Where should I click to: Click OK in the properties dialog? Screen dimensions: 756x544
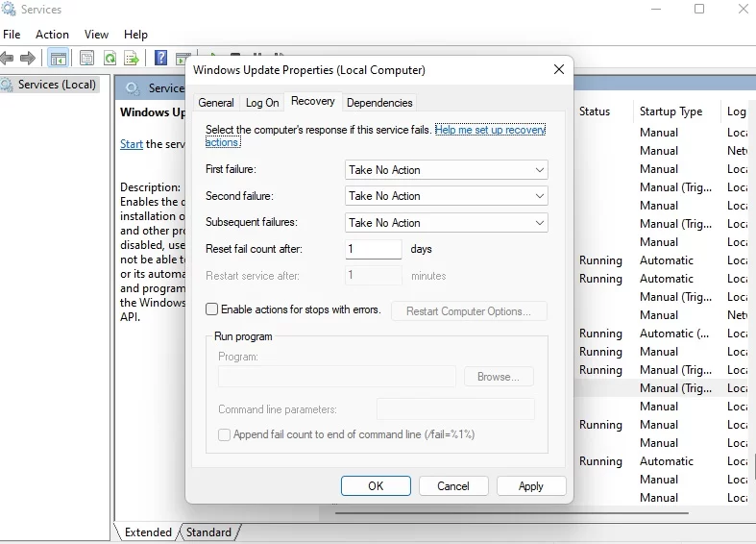tap(376, 486)
